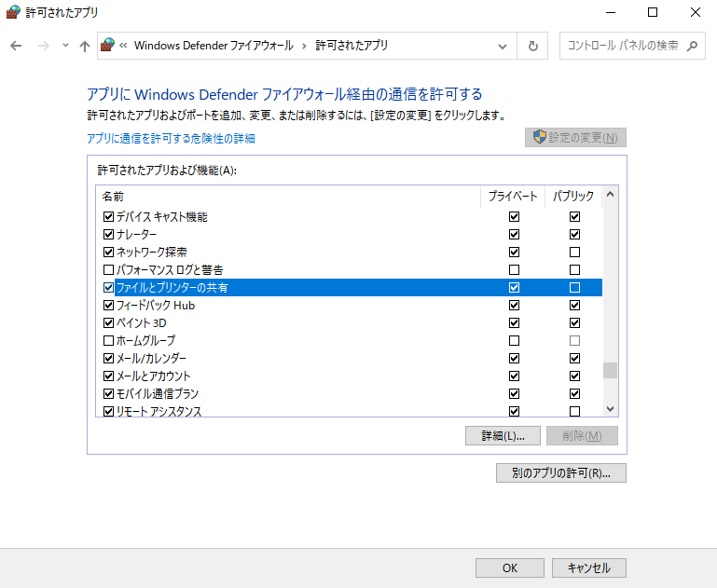Enable public checkbox for リモート アシスタンス
717x588 pixels.
click(x=574, y=411)
